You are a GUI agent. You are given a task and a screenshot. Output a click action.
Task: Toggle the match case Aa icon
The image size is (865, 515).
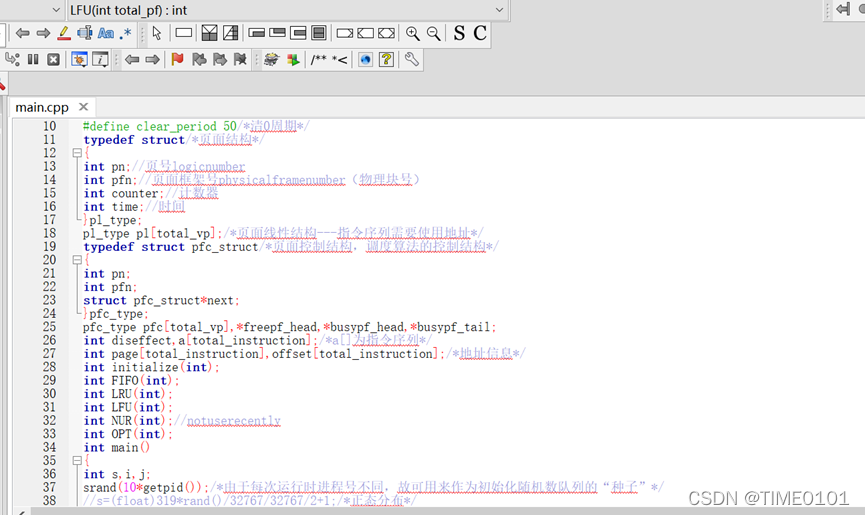pos(106,33)
